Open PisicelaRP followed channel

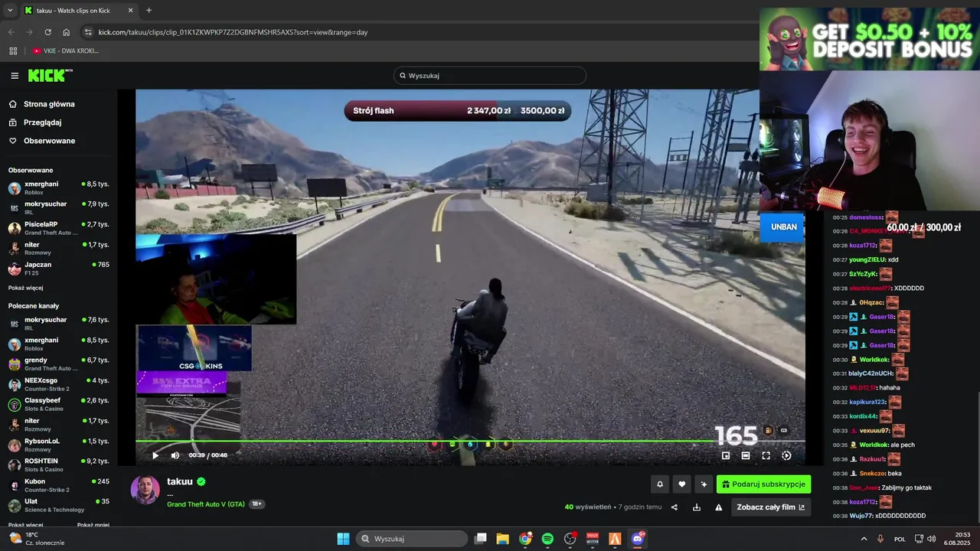[58, 228]
